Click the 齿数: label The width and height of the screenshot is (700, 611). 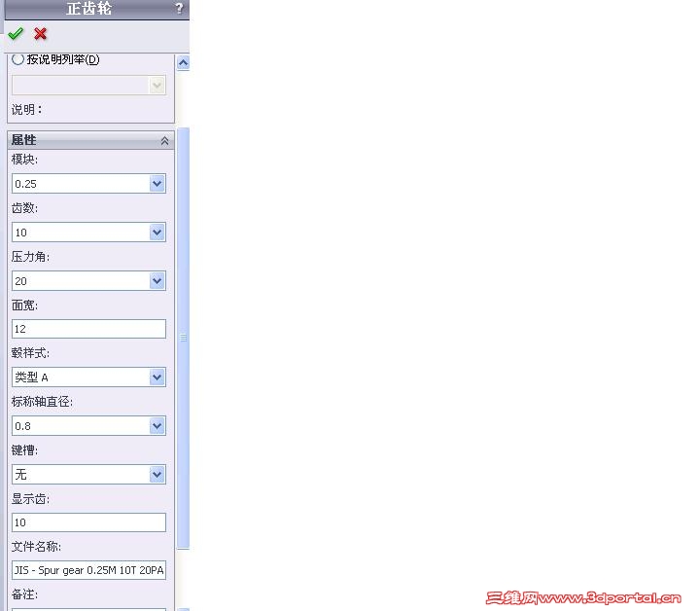tap(24, 208)
